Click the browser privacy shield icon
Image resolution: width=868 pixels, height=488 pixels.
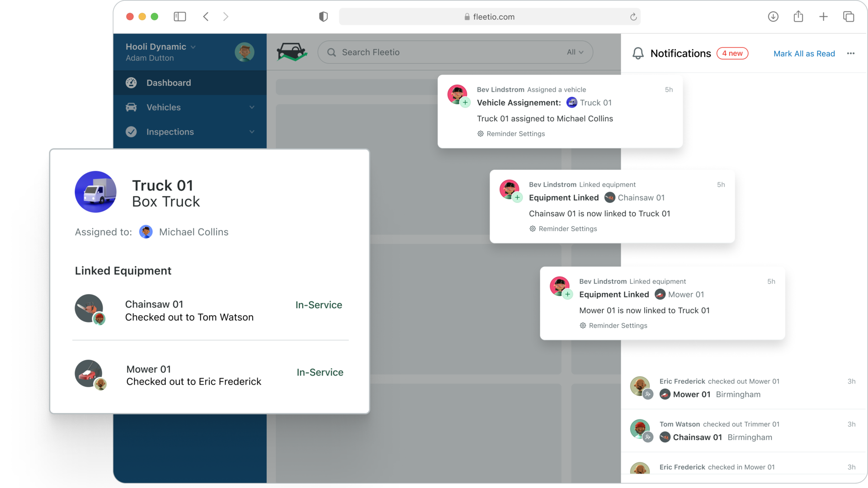click(323, 17)
